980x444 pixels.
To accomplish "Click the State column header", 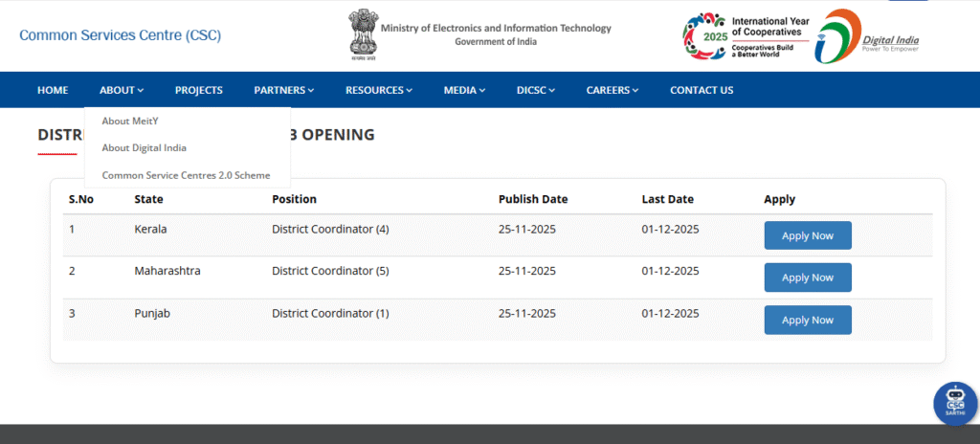I will coord(148,199).
